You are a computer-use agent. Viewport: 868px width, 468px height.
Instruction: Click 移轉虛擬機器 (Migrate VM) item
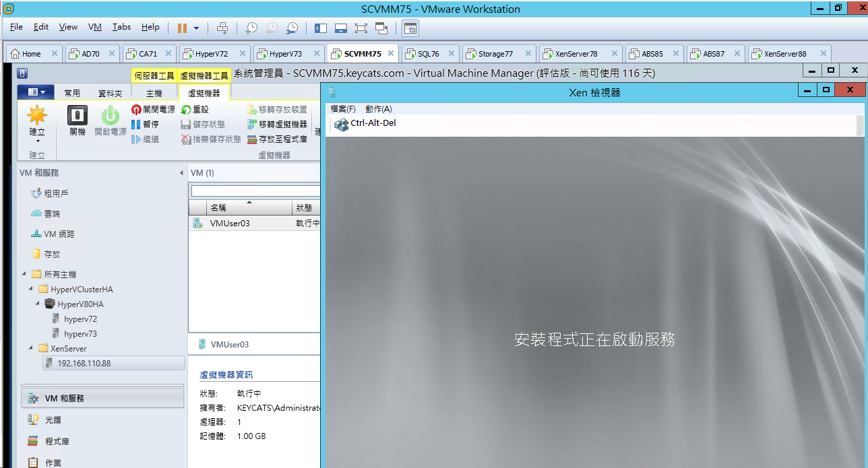tap(277, 124)
